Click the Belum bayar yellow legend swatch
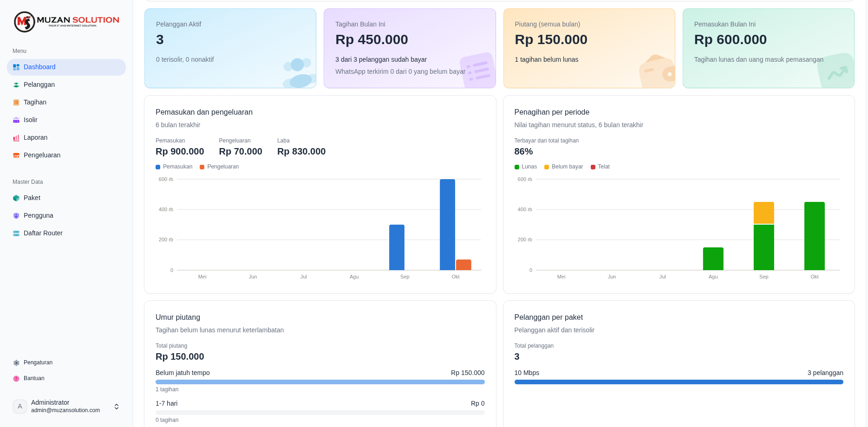This screenshot has height=427, width=868. tap(547, 167)
